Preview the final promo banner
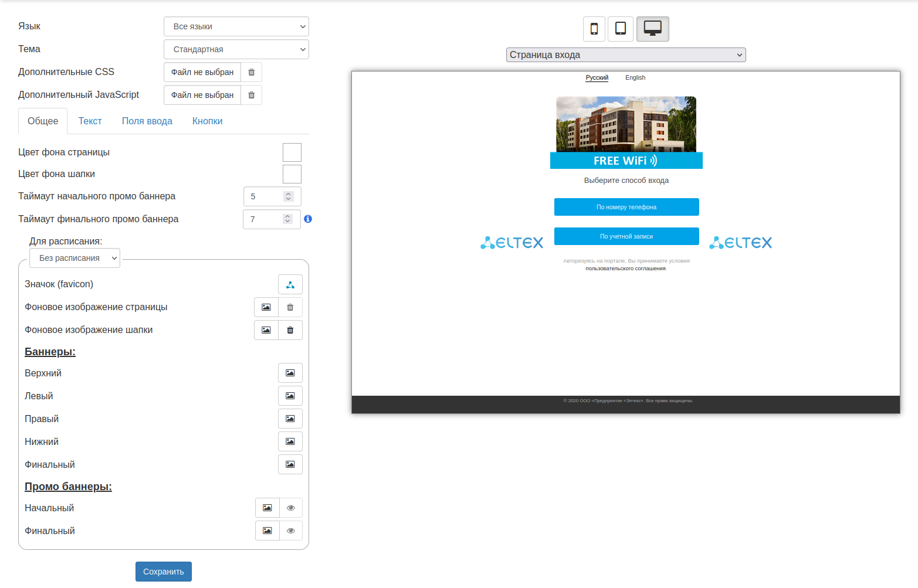 point(290,531)
